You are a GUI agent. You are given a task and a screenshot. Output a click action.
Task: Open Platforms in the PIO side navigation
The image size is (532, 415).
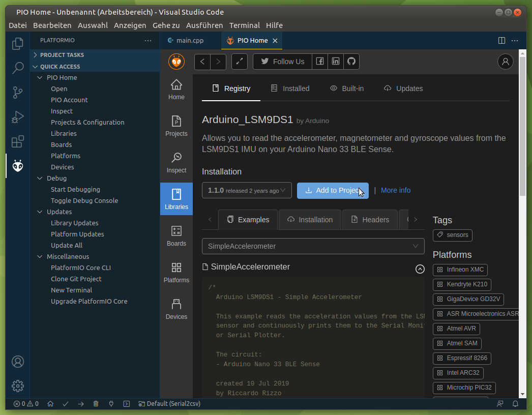176,273
